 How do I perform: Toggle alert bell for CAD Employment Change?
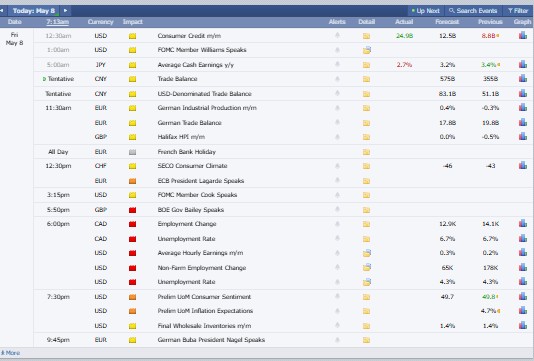tap(337, 224)
